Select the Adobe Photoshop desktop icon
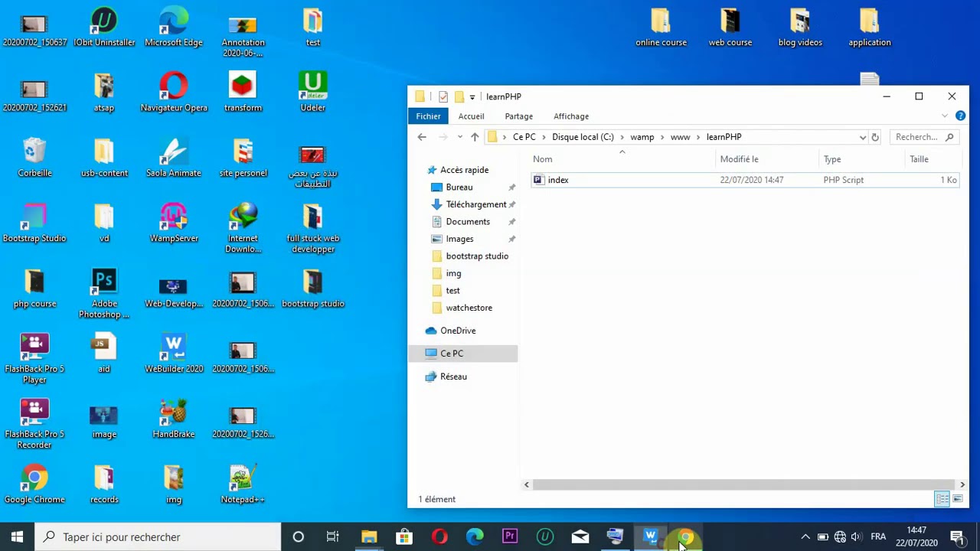 point(104,292)
